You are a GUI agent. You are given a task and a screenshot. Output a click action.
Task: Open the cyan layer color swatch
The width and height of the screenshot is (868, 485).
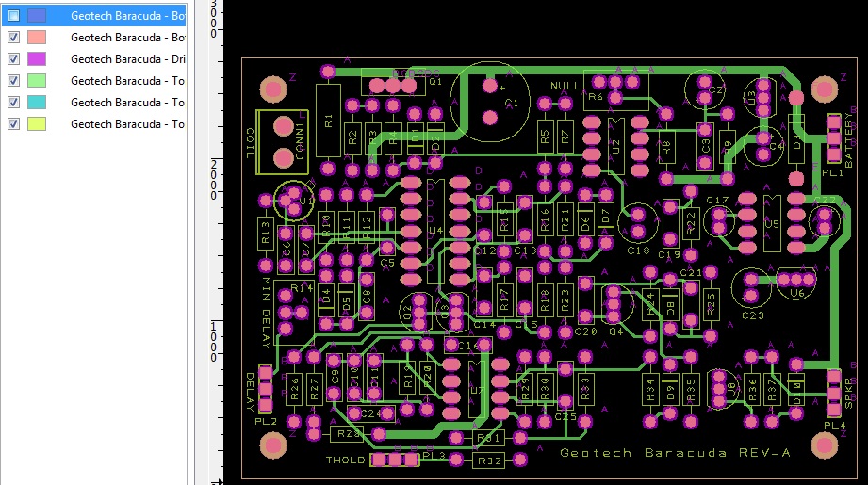37,103
